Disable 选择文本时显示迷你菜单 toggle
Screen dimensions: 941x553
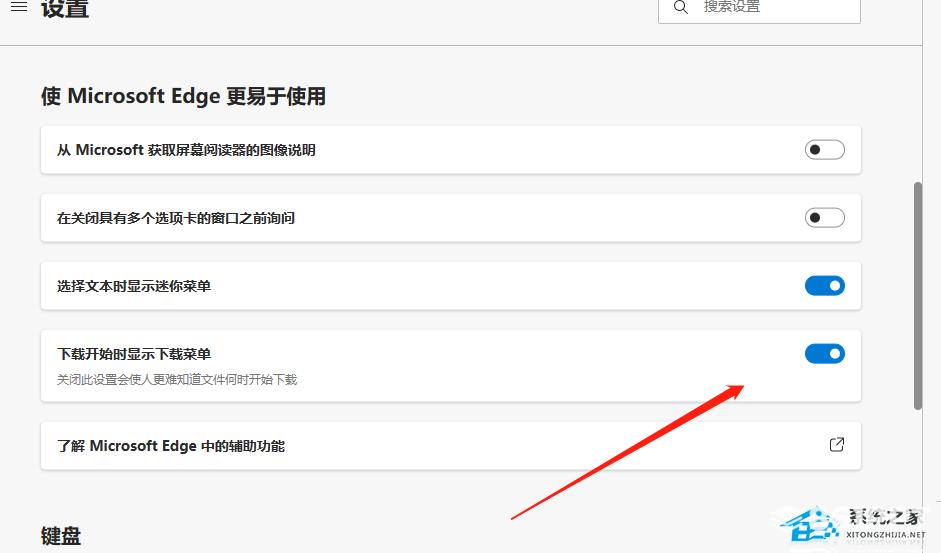825,285
